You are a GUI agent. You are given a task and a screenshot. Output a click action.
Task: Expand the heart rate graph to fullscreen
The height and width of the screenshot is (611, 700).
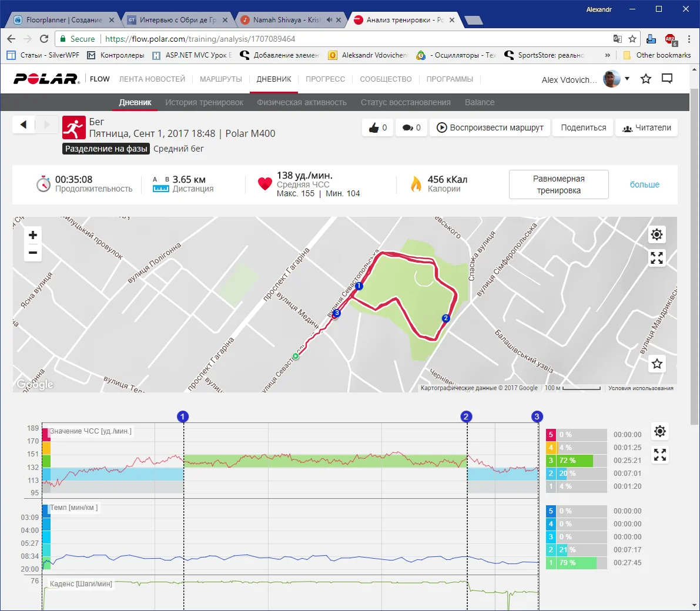pyautogui.click(x=660, y=455)
